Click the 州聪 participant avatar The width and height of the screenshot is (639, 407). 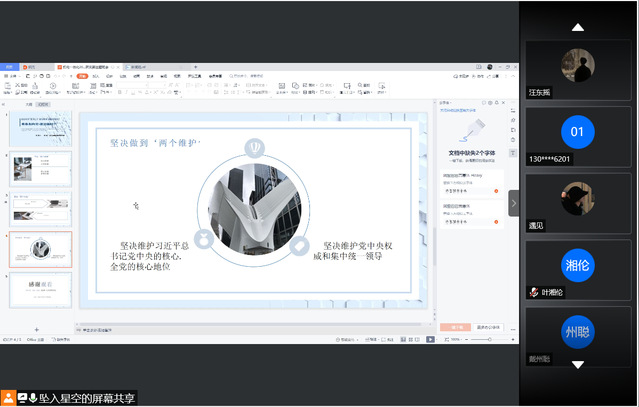click(576, 332)
